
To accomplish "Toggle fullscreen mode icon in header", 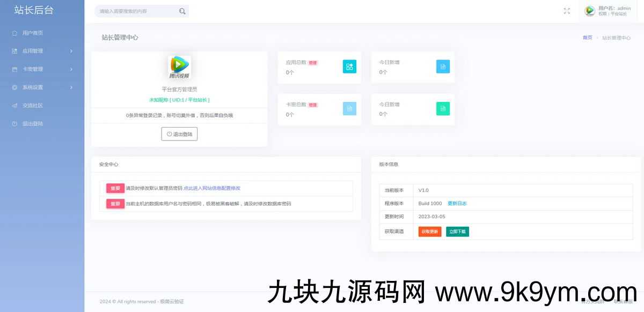I will (567, 11).
